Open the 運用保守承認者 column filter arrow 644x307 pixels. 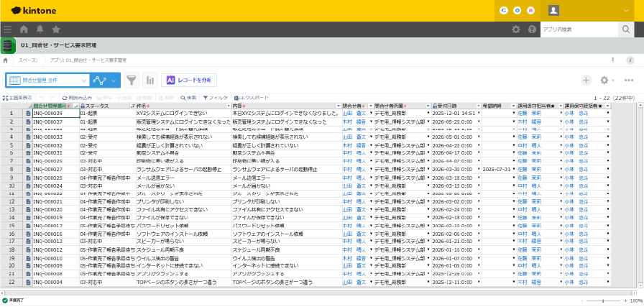pyautogui.click(x=608, y=106)
